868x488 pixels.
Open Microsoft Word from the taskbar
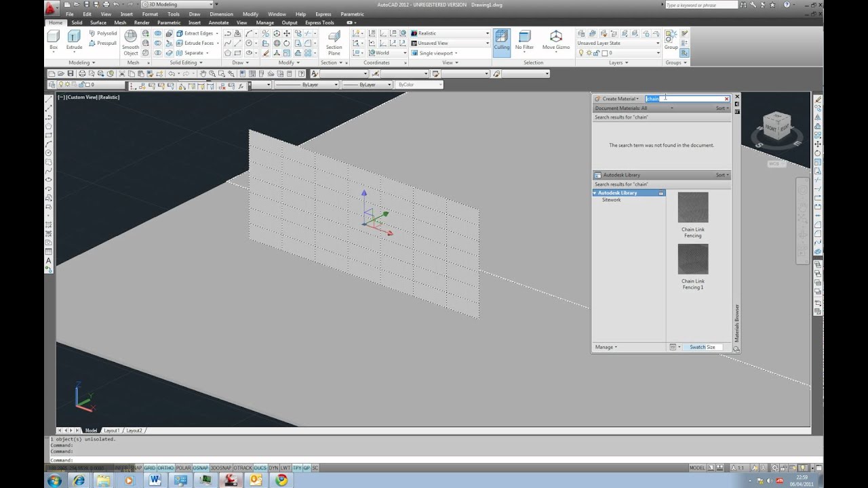tap(154, 480)
